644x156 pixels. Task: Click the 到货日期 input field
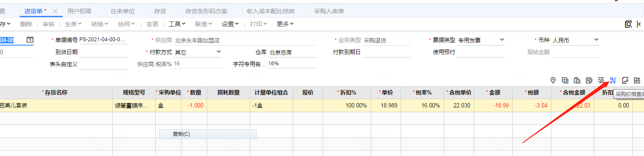(x=103, y=52)
